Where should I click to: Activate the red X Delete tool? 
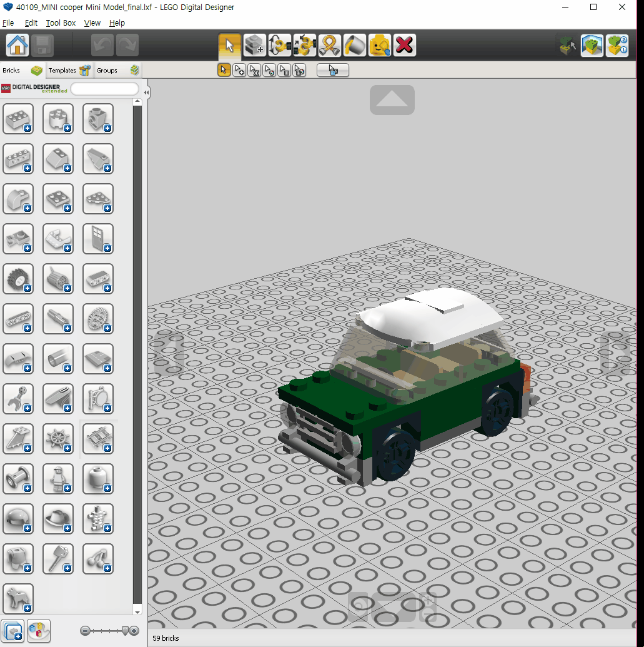point(405,46)
